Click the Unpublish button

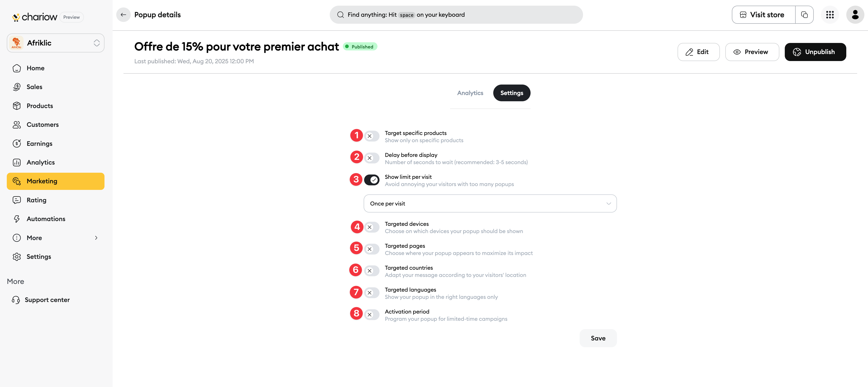pyautogui.click(x=815, y=52)
